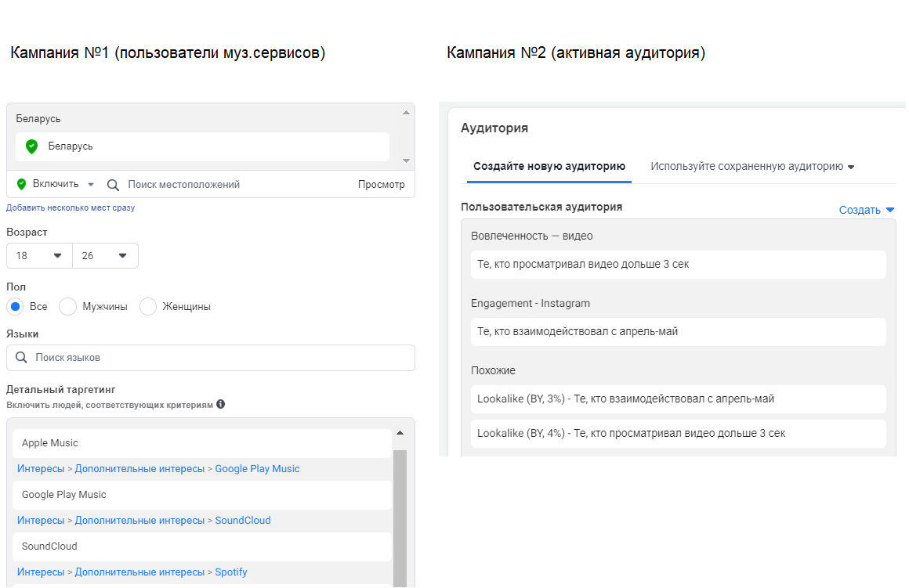This screenshot has height=588, width=909.
Task: Click Добавить несколько мест сразу link
Action: 71,207
